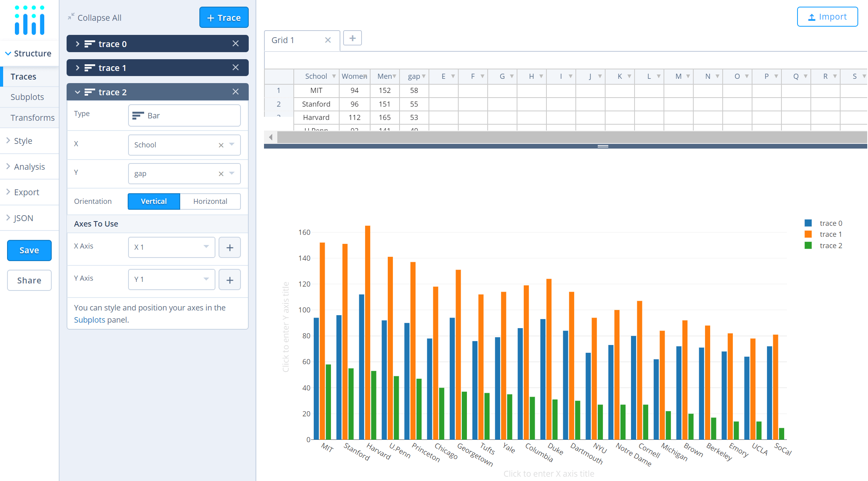
Task: Clear the School value in X field
Action: [221, 145]
